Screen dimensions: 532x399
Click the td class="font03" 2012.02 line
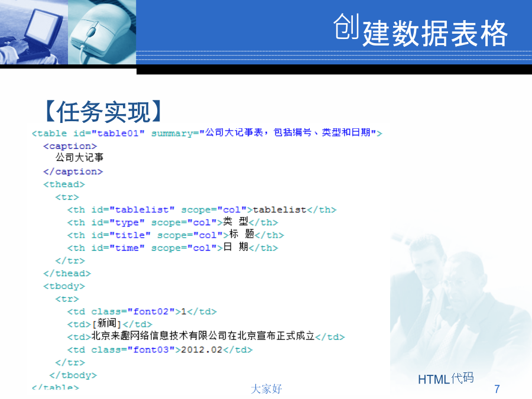(x=160, y=350)
